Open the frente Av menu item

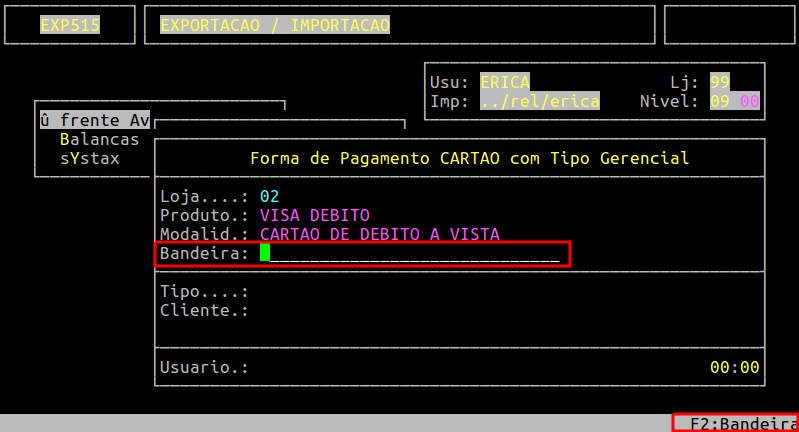[95, 121]
